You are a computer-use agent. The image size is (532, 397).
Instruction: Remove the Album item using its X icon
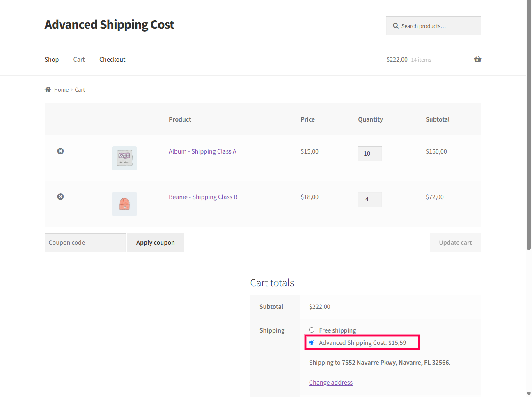(x=60, y=151)
